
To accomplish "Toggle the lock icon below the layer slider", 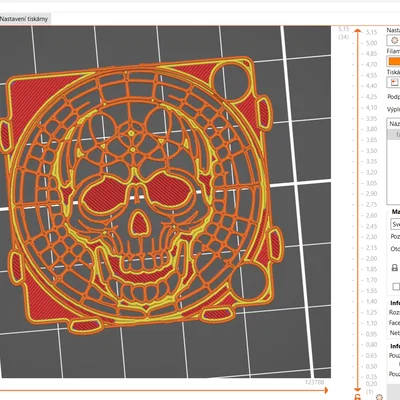I will [x=358, y=397].
